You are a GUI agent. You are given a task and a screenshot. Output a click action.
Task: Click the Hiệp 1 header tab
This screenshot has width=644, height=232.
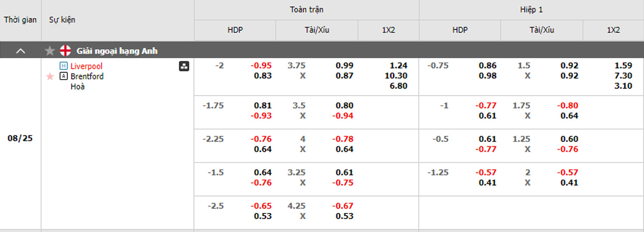point(531,10)
